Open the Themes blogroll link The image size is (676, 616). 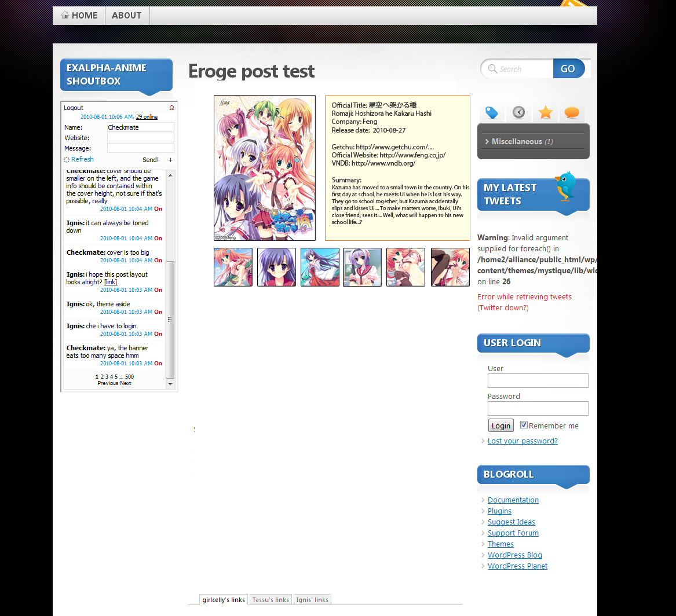click(500, 544)
